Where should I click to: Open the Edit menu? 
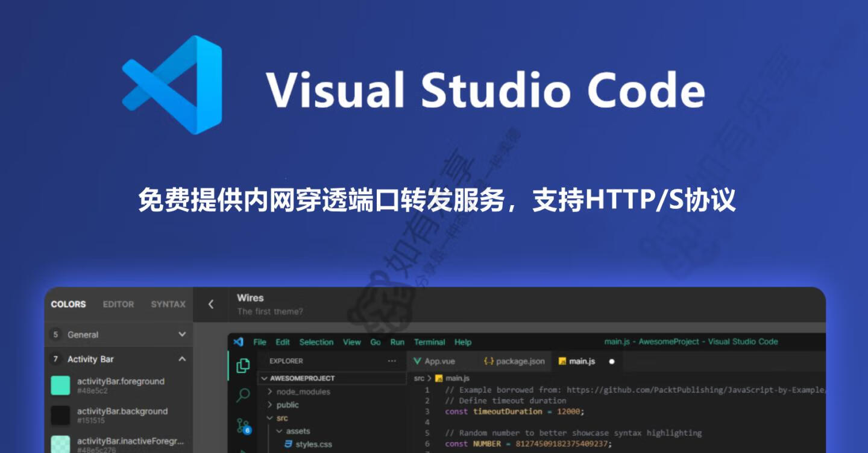point(283,342)
